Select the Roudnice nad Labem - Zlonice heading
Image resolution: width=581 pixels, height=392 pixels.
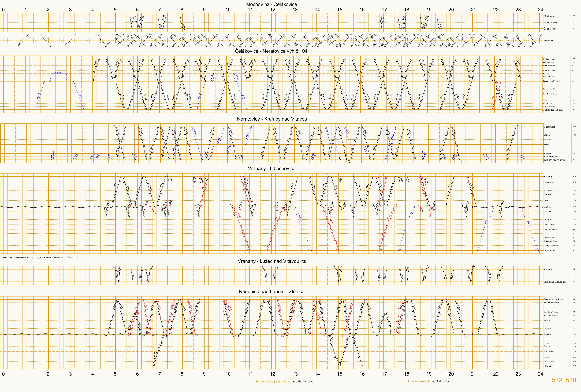coord(271,291)
